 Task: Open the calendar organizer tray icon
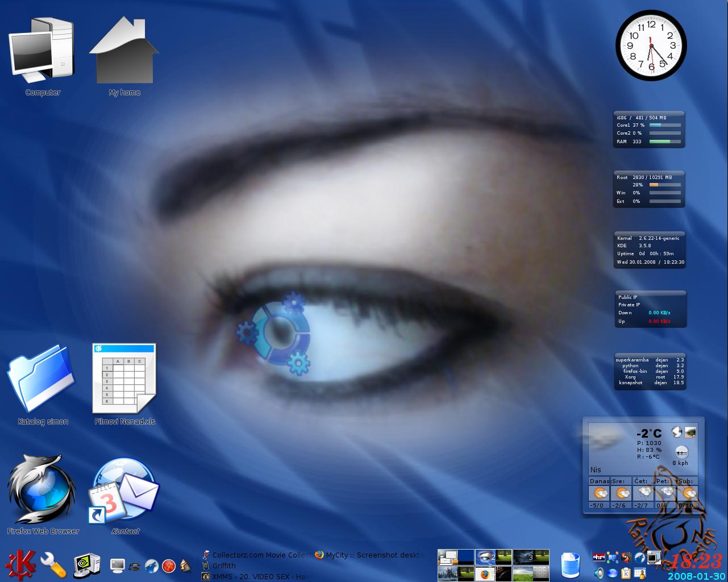[639, 573]
